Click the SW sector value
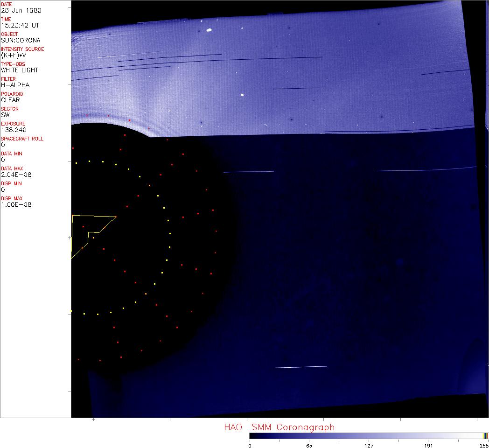This screenshot has width=489, height=448. (x=5, y=115)
